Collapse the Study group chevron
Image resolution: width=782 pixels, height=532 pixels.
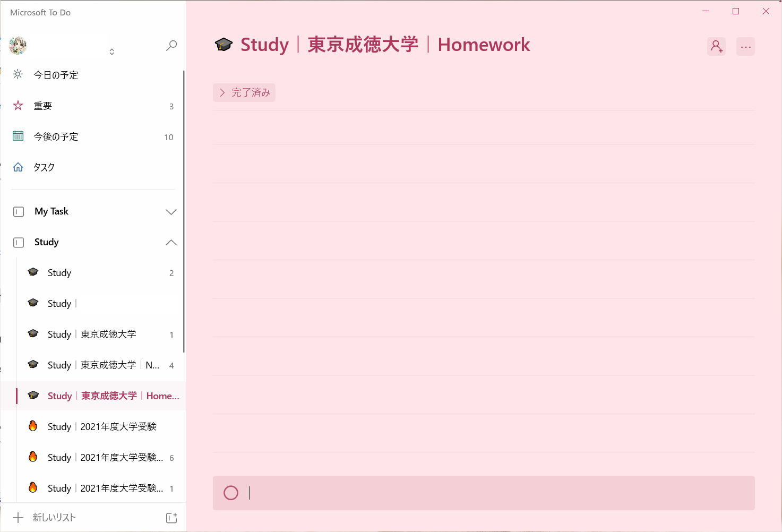click(x=171, y=243)
